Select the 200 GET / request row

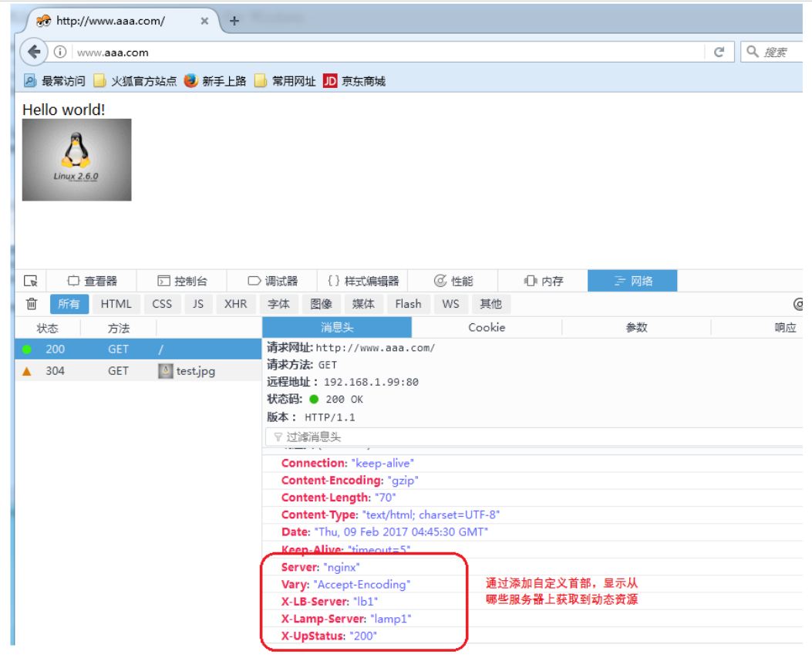pyautogui.click(x=138, y=349)
